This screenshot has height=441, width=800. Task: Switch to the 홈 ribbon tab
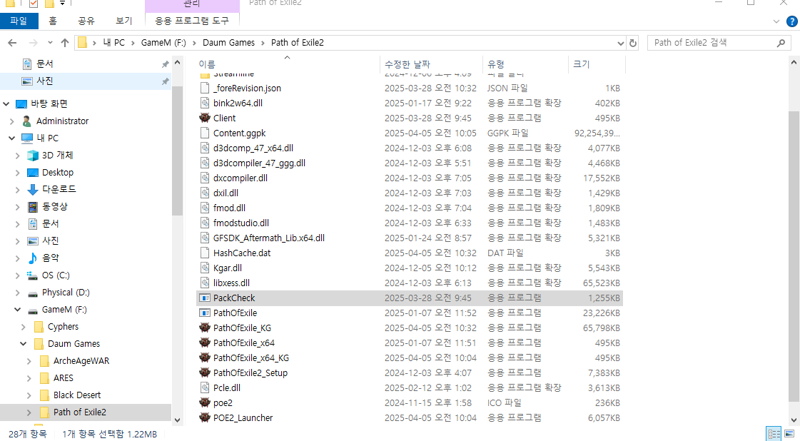point(53,21)
